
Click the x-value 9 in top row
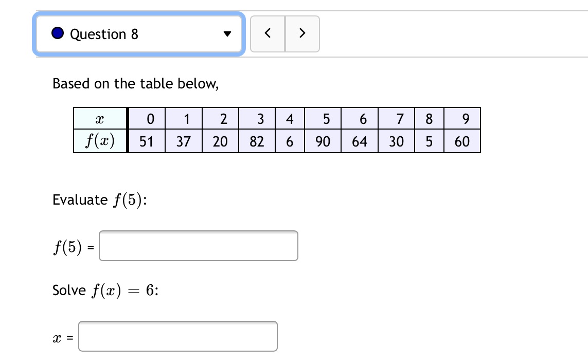(x=465, y=119)
